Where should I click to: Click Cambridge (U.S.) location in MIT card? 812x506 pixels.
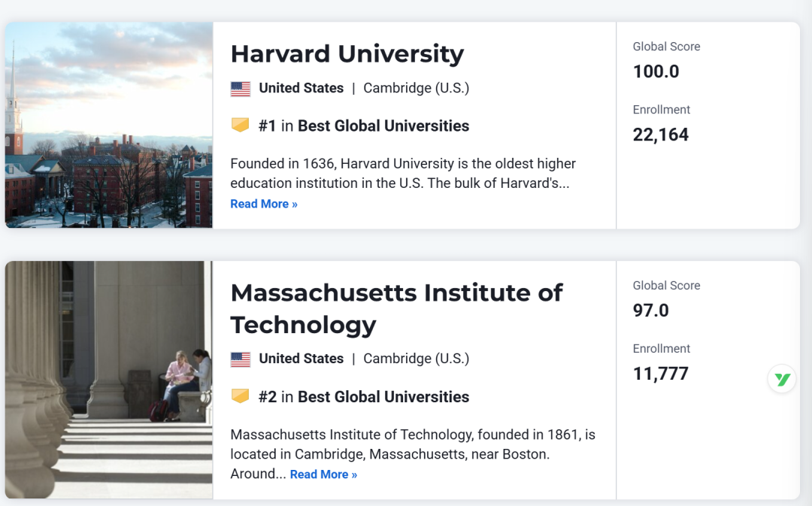416,359
